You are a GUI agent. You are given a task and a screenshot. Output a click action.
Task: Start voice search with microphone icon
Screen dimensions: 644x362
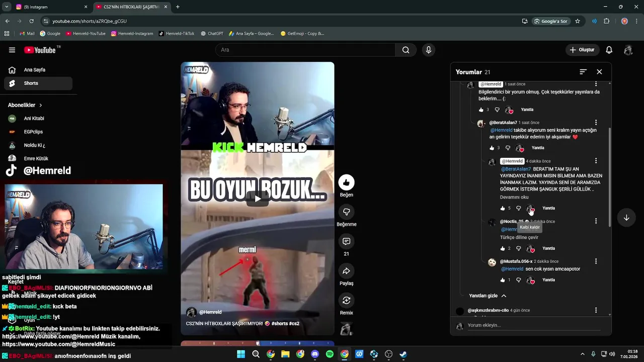tap(429, 50)
